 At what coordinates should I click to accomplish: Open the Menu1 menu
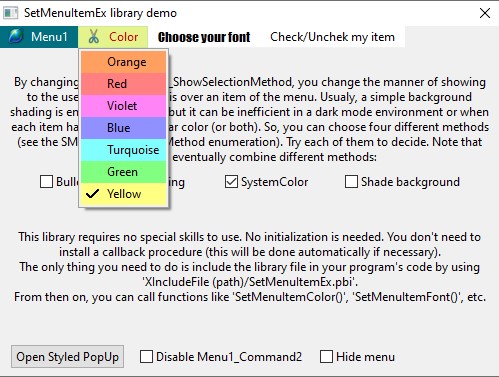coord(39,37)
